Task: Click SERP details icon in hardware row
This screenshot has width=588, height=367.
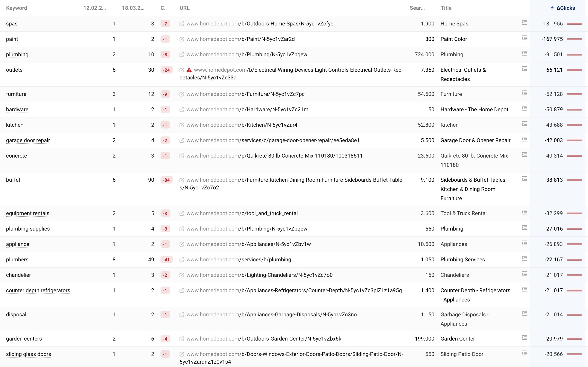Action: (524, 108)
